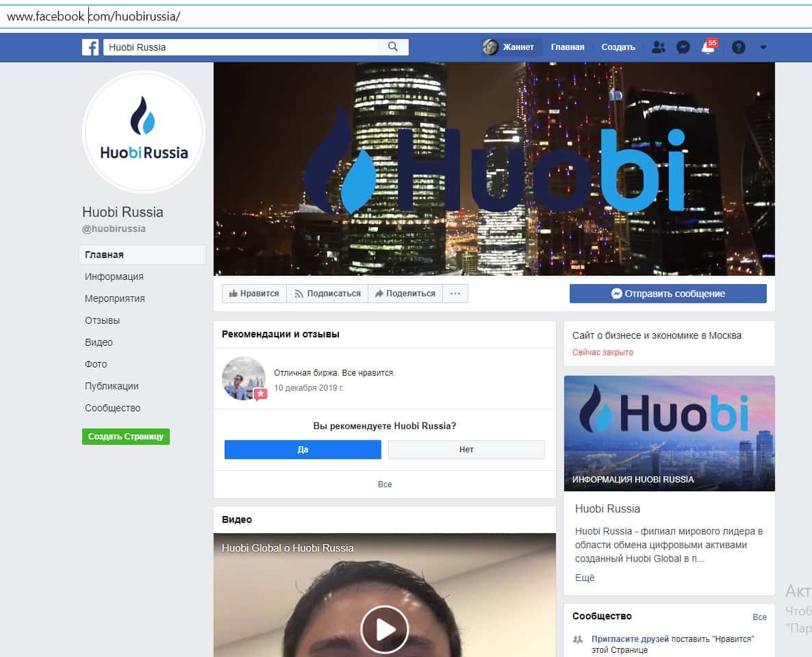The height and width of the screenshot is (657, 812).
Task: Click the Нравится like button
Action: coord(254,294)
